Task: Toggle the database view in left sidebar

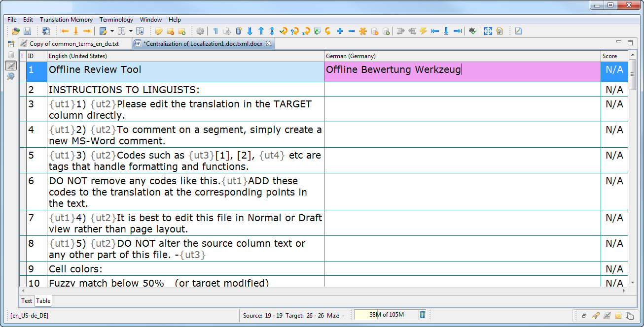Action: click(x=11, y=55)
